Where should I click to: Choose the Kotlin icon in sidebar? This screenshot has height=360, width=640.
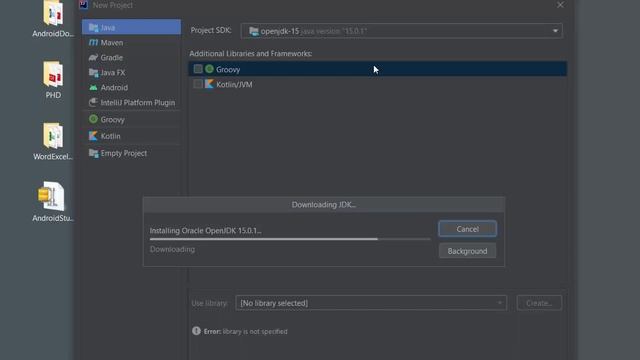pos(93,136)
